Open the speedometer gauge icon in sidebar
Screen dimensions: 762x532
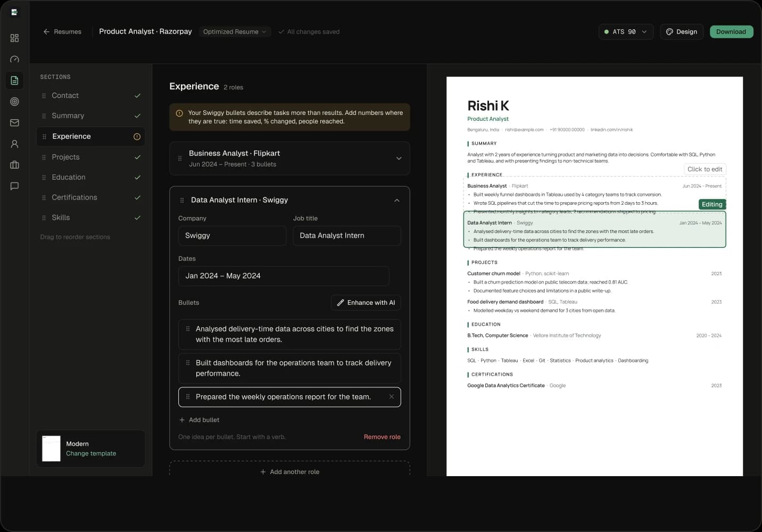pos(14,59)
